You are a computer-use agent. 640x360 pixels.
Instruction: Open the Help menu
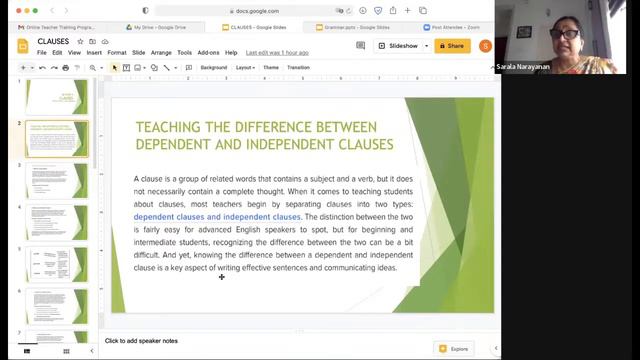click(231, 53)
